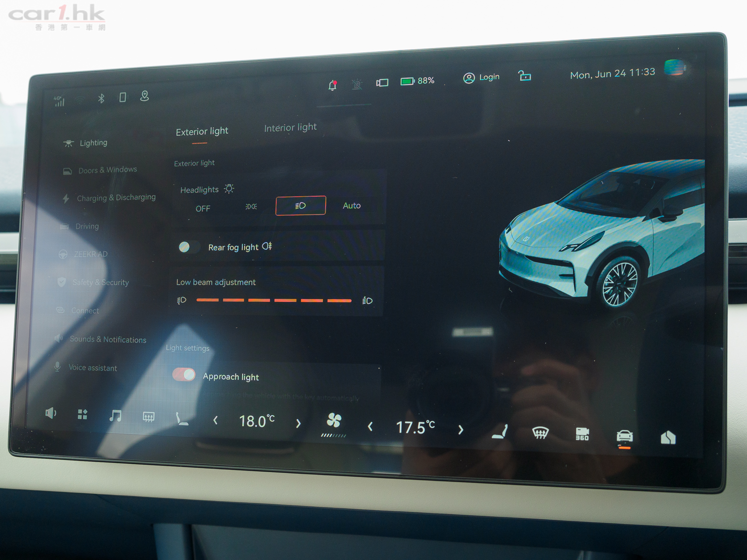Open Doors & Windows settings
Viewport: 747px width, 560px height.
pyautogui.click(x=107, y=170)
